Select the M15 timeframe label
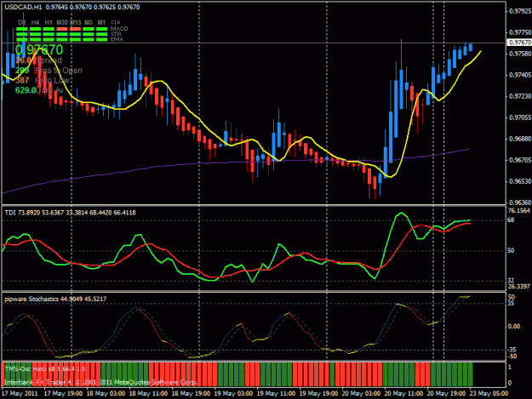The height and width of the screenshot is (399, 532). click(x=75, y=22)
